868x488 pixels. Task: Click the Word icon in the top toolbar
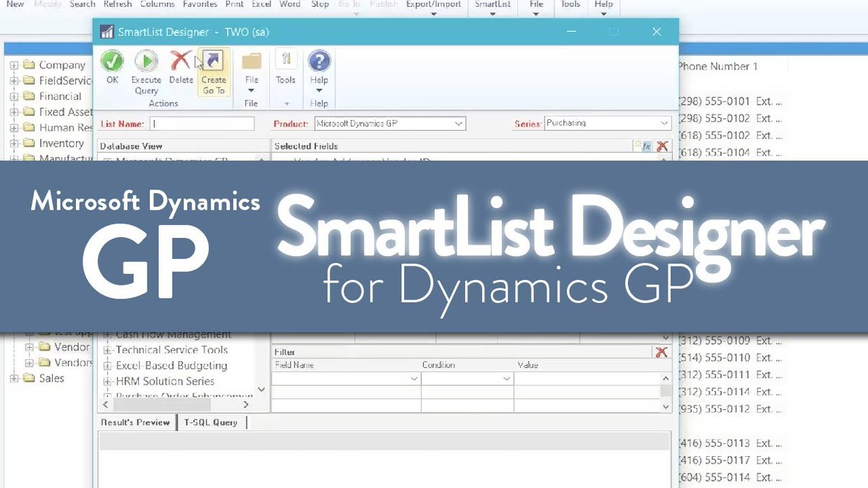pos(289,4)
